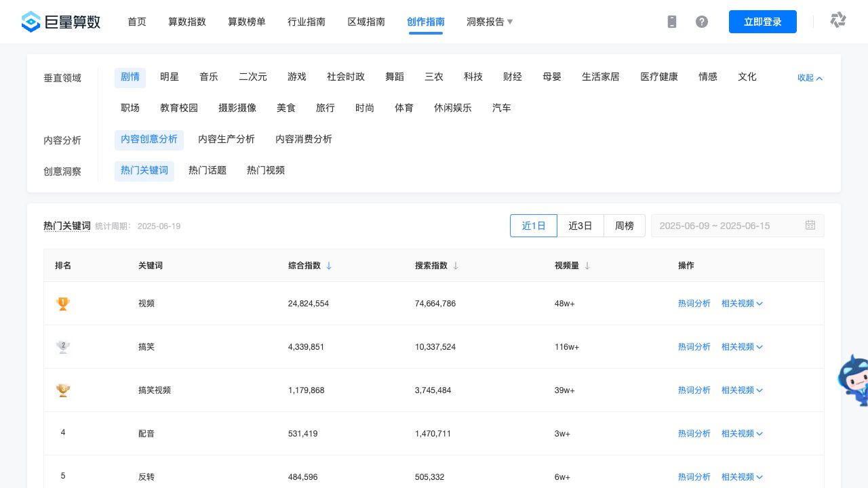Screen dimensions: 868x488
Task: Select the 美食 vertical category
Action: coord(286,108)
